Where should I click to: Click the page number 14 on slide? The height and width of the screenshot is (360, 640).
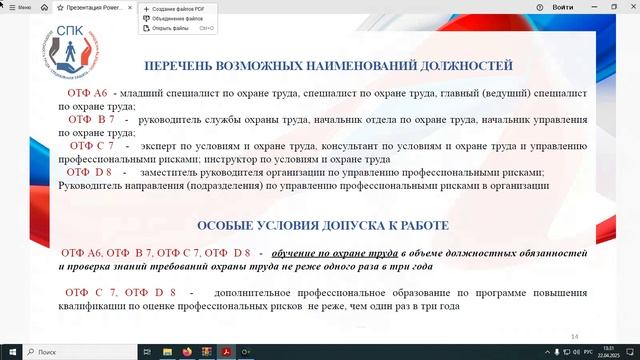575,337
